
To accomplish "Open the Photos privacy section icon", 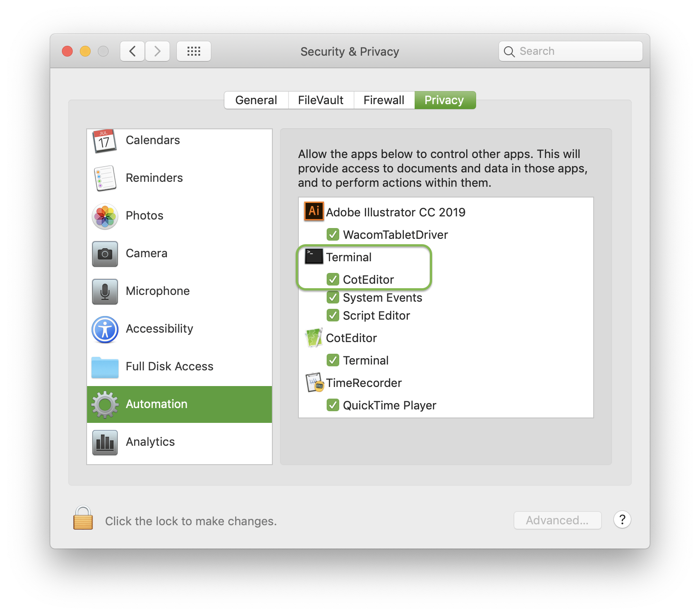I will (105, 216).
